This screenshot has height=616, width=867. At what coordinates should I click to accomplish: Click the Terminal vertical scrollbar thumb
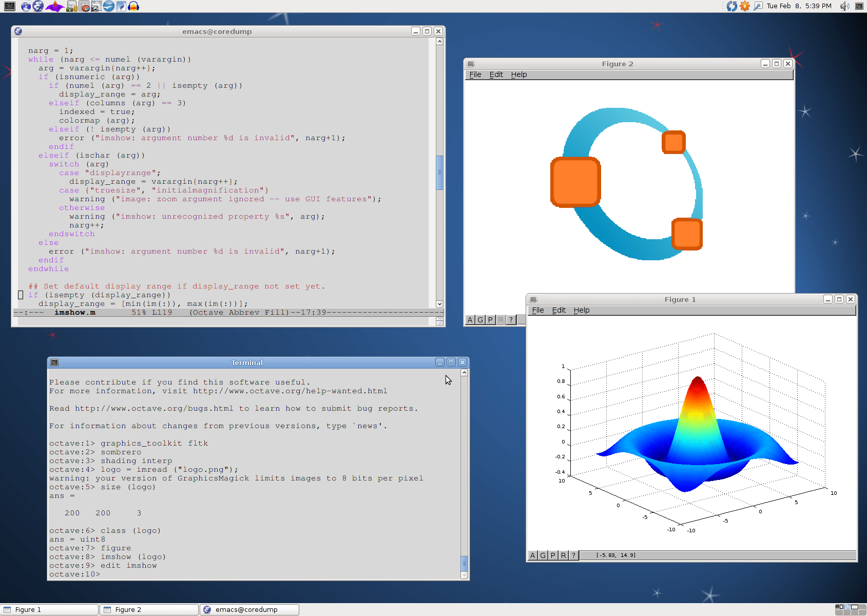tap(464, 563)
